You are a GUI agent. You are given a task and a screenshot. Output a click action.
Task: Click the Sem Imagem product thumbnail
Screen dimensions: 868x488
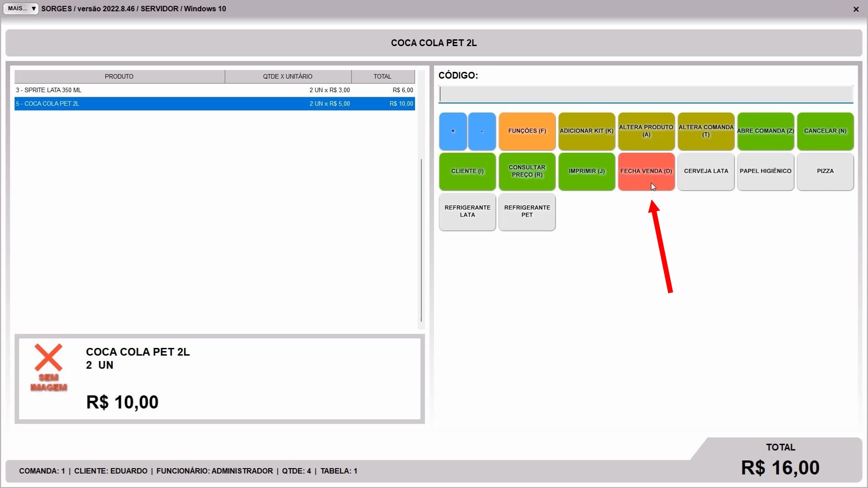(x=48, y=367)
